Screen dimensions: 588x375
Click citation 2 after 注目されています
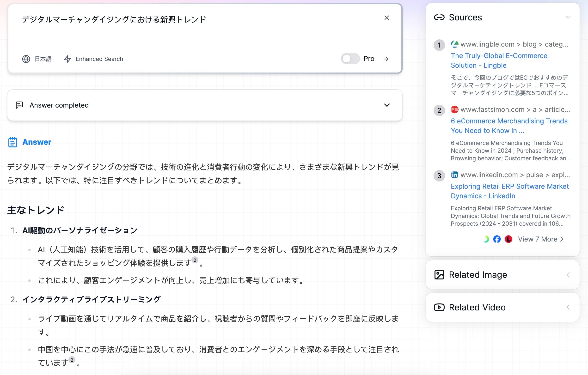coord(72,360)
